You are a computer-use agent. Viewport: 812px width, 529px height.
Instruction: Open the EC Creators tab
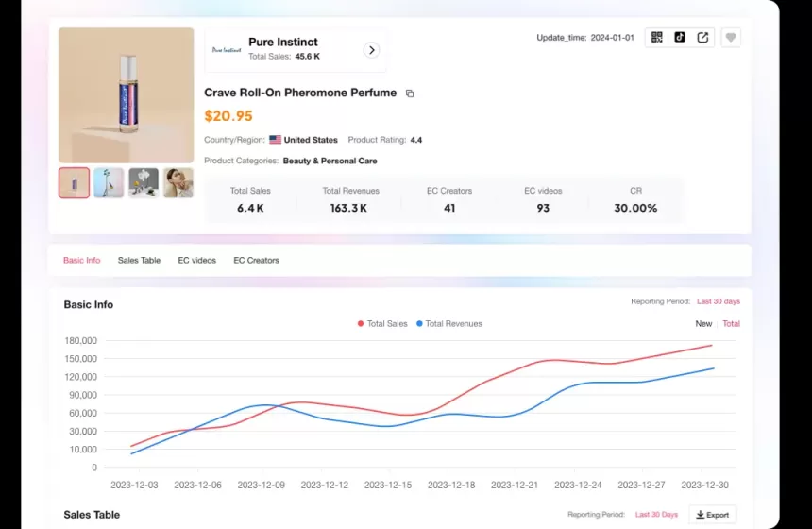(256, 260)
